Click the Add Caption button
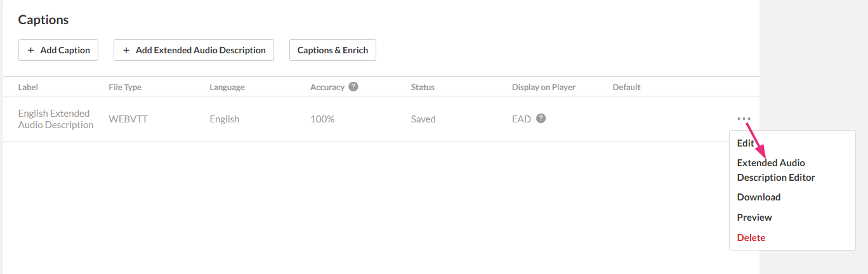 point(58,50)
